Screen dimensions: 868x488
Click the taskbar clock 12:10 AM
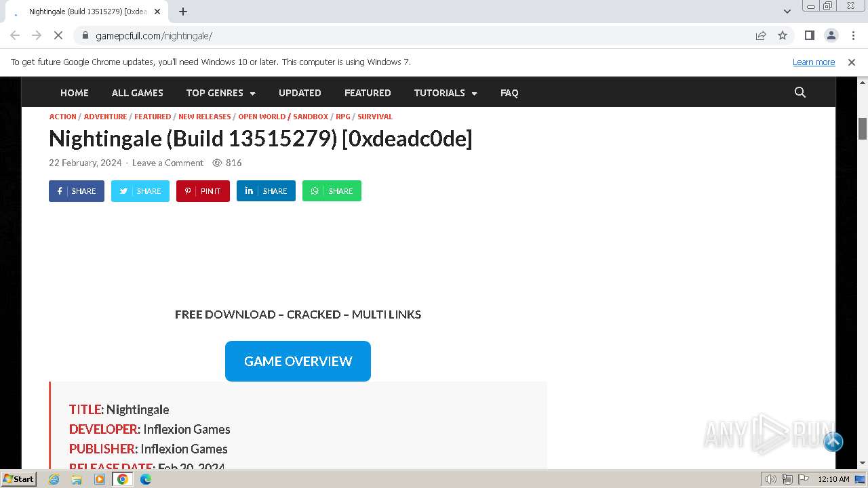point(833,479)
